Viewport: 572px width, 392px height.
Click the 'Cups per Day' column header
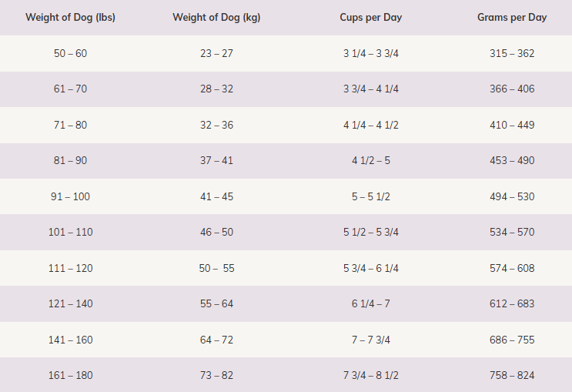[371, 17]
